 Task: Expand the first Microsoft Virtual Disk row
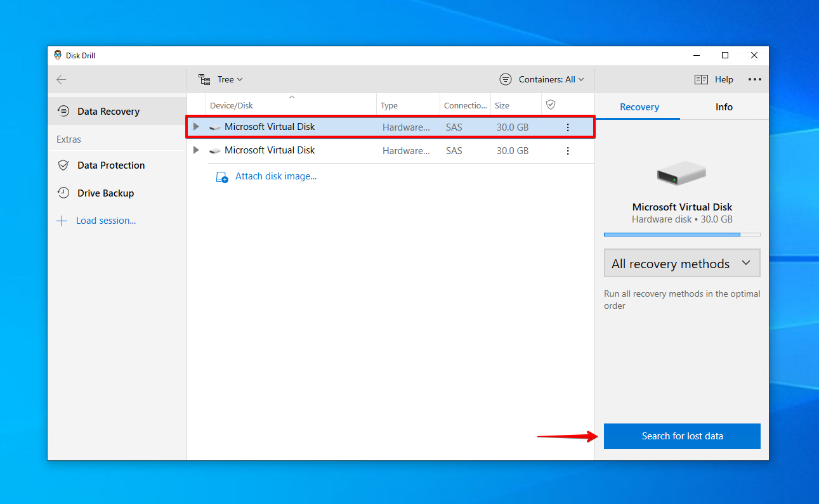click(196, 127)
